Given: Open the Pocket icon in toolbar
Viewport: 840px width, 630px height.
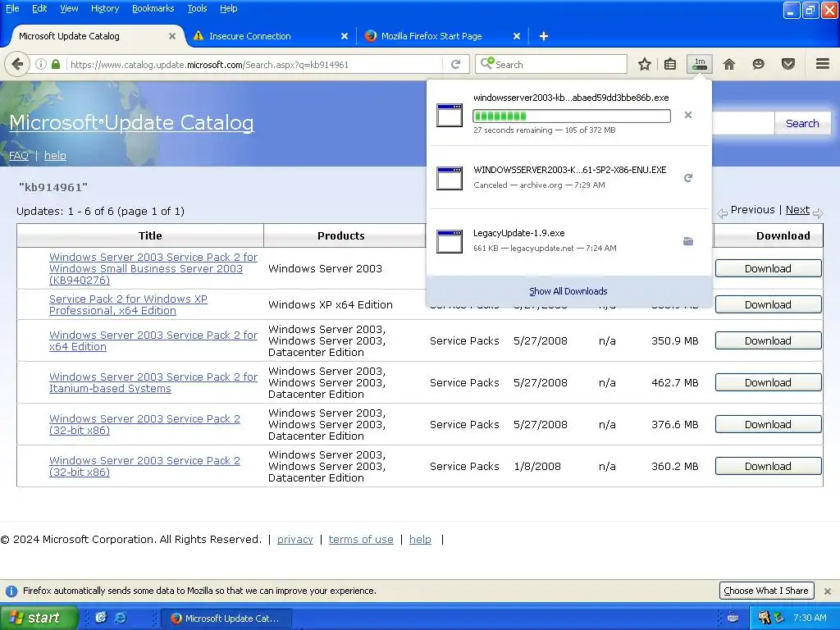Looking at the screenshot, I should point(788,64).
